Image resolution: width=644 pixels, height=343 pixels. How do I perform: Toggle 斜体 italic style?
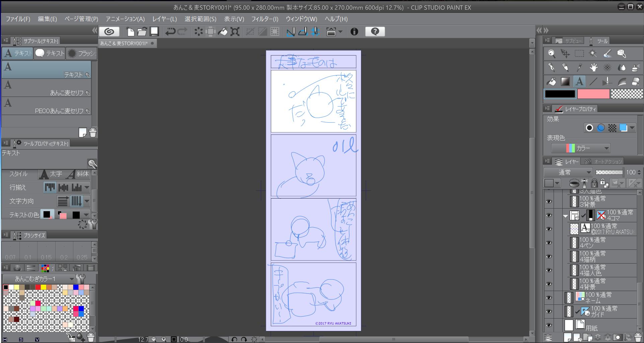pyautogui.click(x=78, y=174)
